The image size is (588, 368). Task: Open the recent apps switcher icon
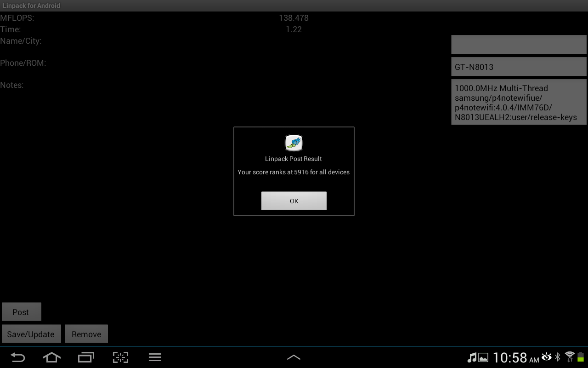[86, 357]
